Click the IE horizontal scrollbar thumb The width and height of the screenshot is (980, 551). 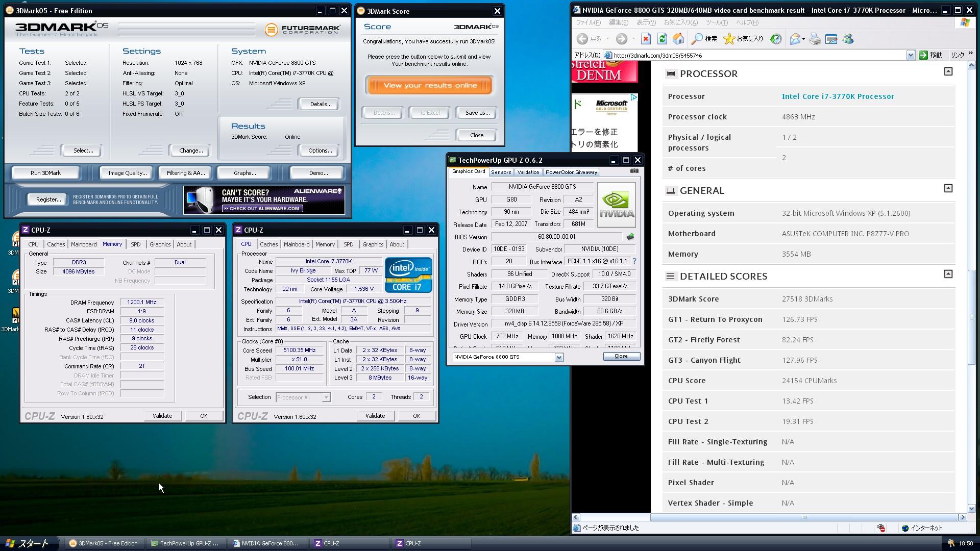(804, 517)
